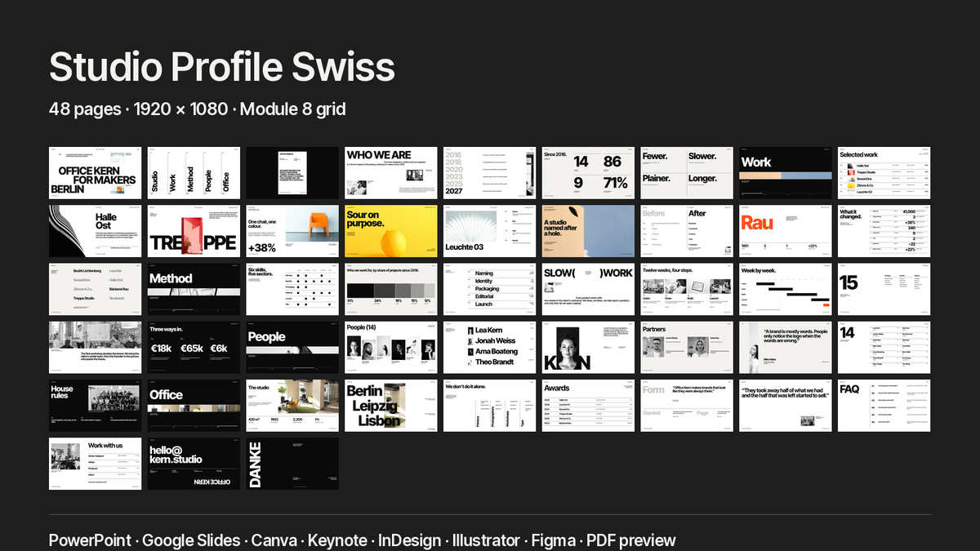Open the Selected work list slide

(x=884, y=173)
